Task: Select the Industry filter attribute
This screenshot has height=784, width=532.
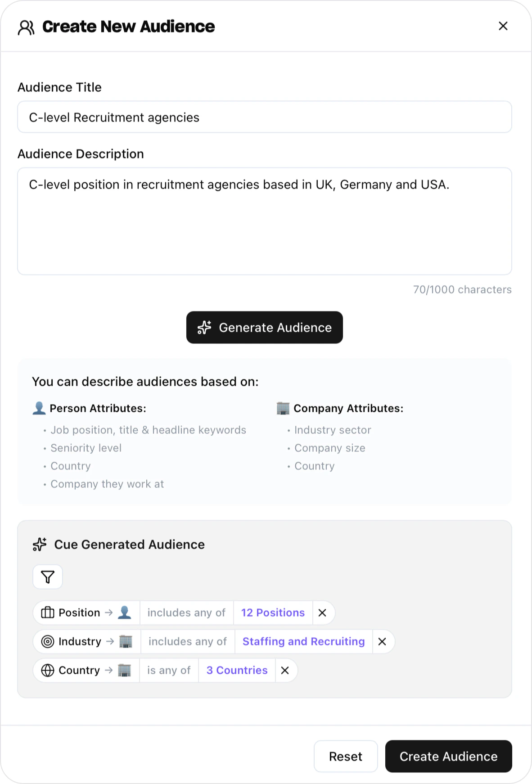Action: pyautogui.click(x=87, y=641)
